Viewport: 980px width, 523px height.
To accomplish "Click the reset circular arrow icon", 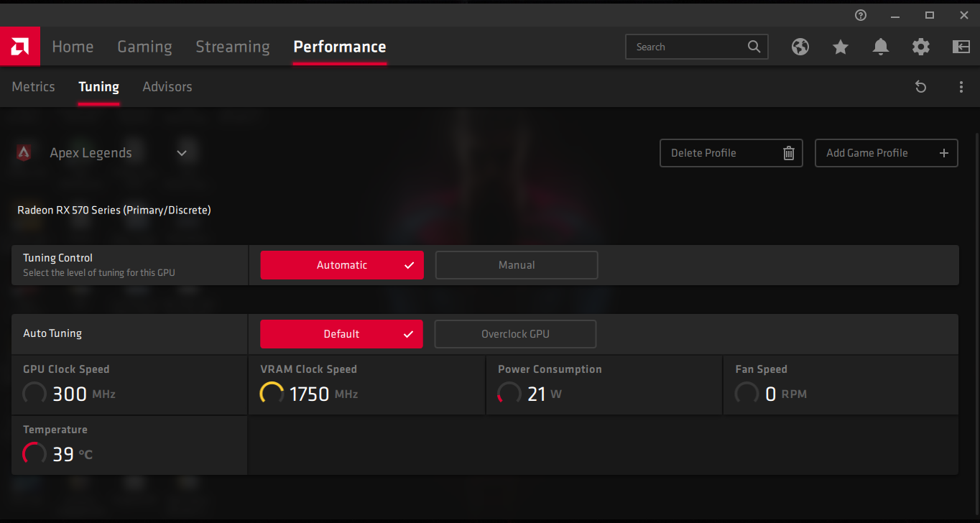I will click(921, 87).
